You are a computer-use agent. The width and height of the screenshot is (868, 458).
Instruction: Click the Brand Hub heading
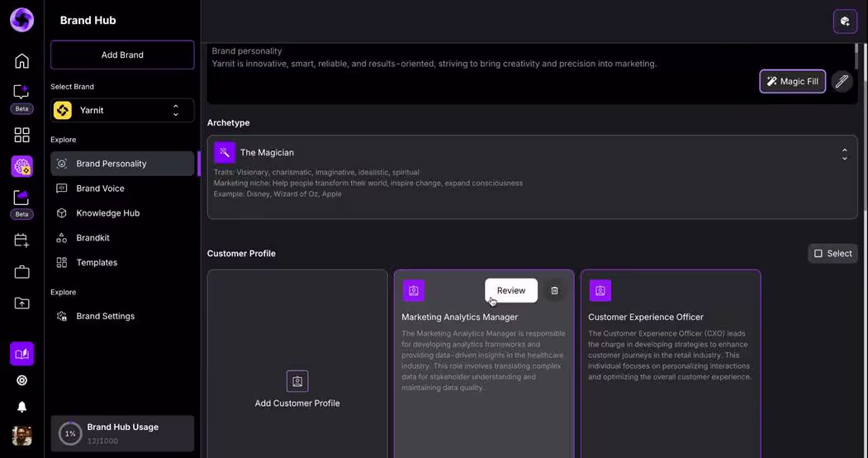pos(88,21)
